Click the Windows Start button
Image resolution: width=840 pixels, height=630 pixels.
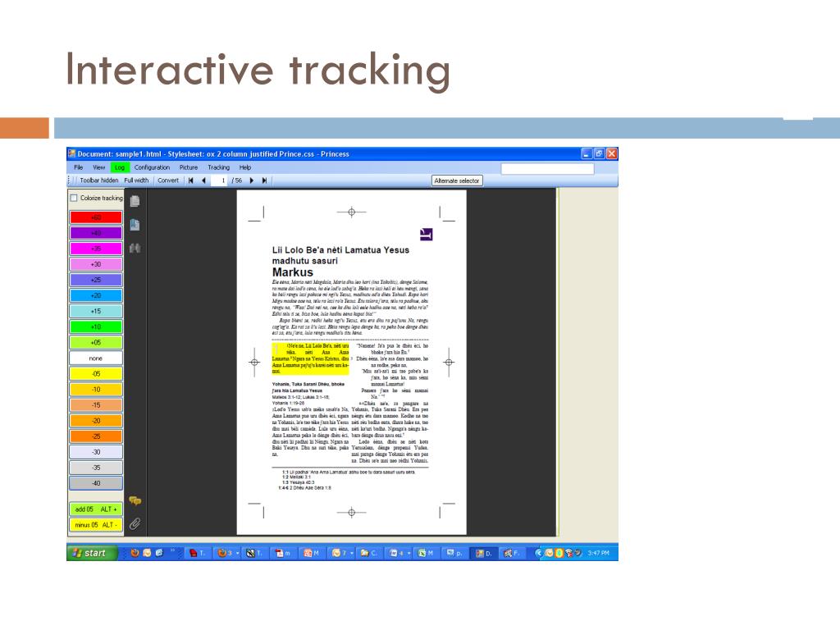click(x=92, y=553)
